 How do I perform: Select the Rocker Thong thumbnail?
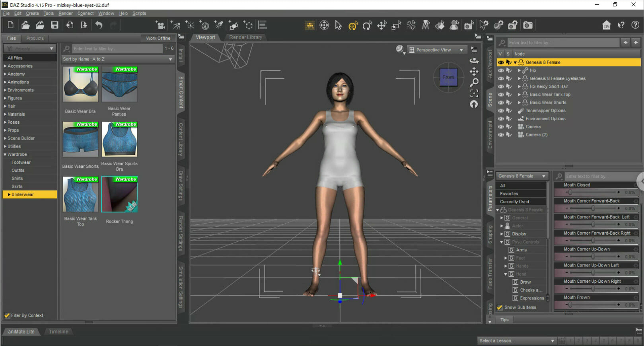(x=119, y=194)
